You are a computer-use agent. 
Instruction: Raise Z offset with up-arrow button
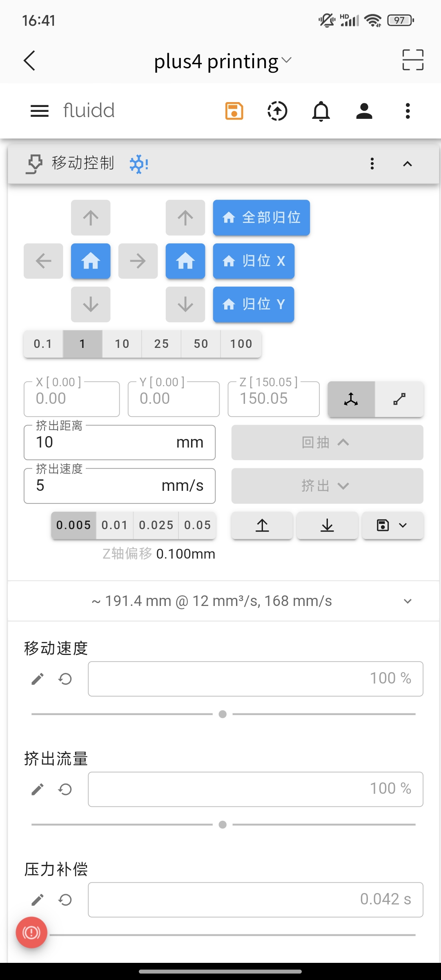coord(262,526)
